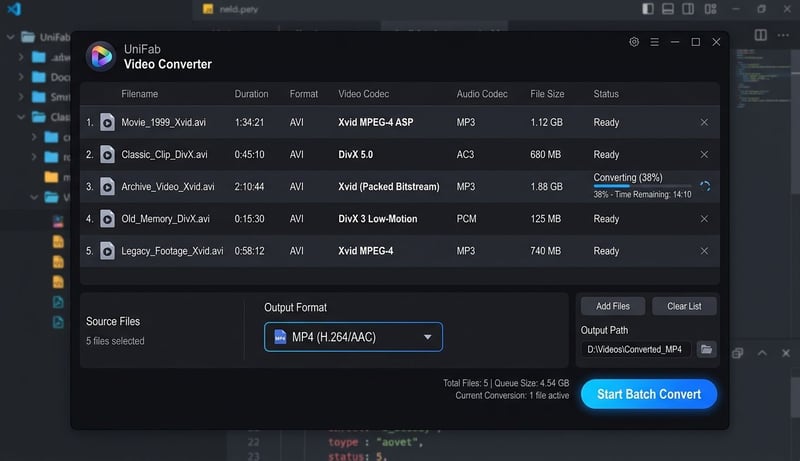Select Archive_Video_Xvid.avi filename
The height and width of the screenshot is (461, 800).
[x=167, y=187]
